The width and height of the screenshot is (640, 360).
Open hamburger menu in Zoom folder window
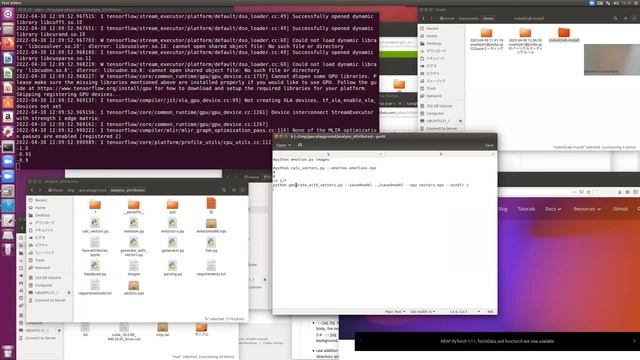click(x=635, y=18)
